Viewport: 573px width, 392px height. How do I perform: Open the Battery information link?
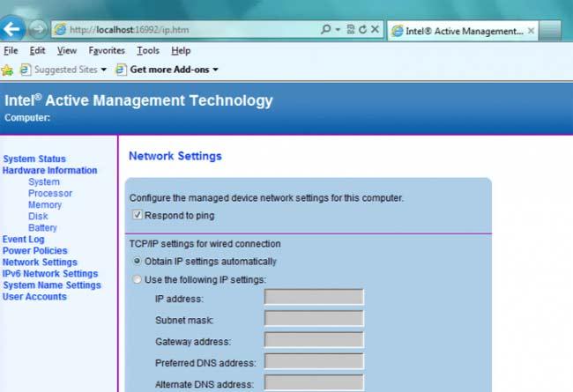[42, 227]
